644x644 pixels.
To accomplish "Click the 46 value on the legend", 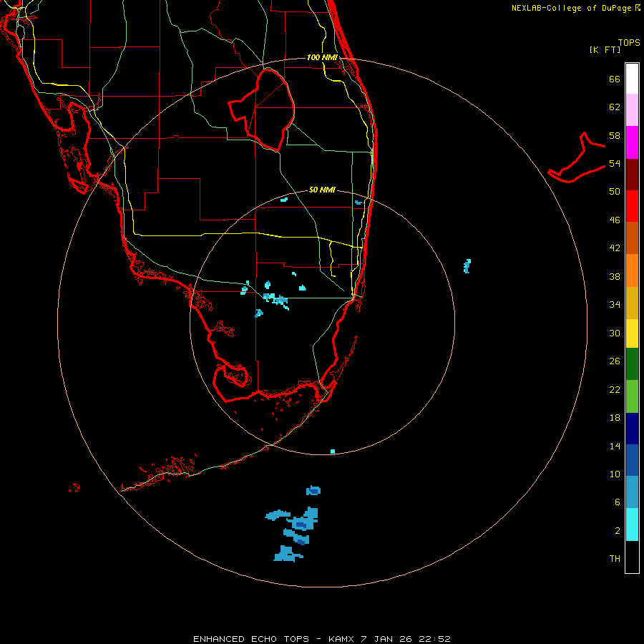I will 615,220.
